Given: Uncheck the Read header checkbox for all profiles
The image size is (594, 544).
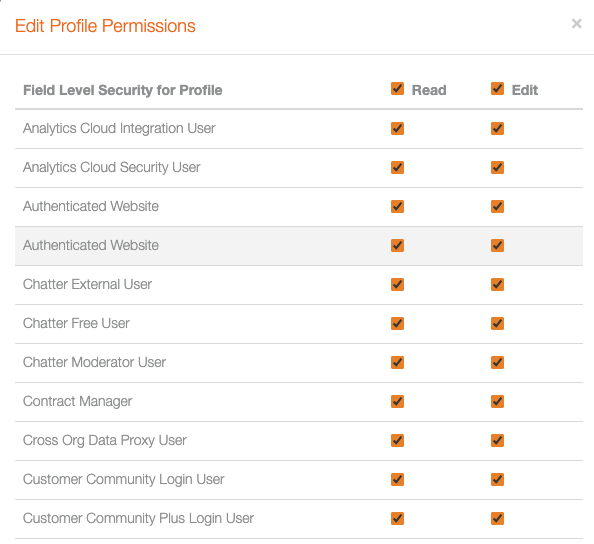Looking at the screenshot, I should 397,89.
